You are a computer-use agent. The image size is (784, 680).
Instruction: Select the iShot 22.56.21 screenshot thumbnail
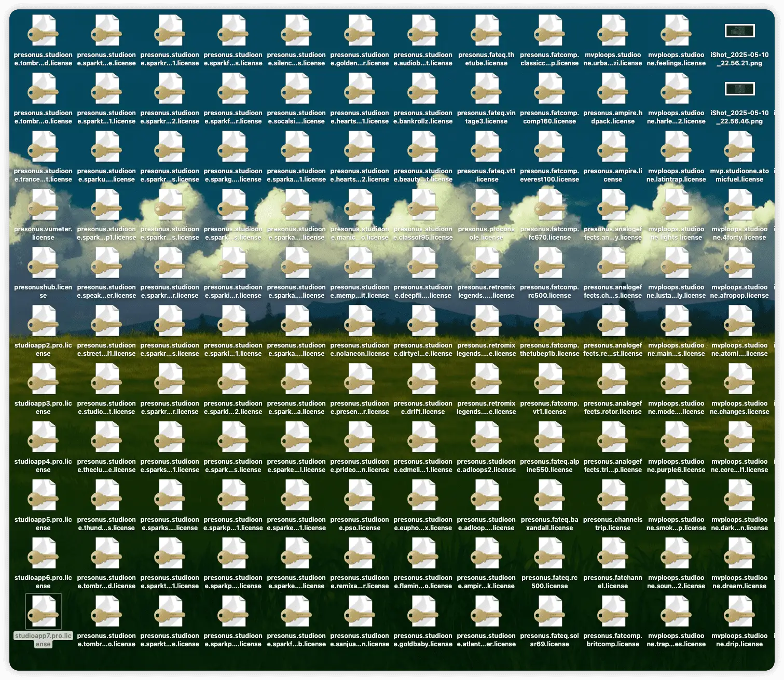click(739, 31)
